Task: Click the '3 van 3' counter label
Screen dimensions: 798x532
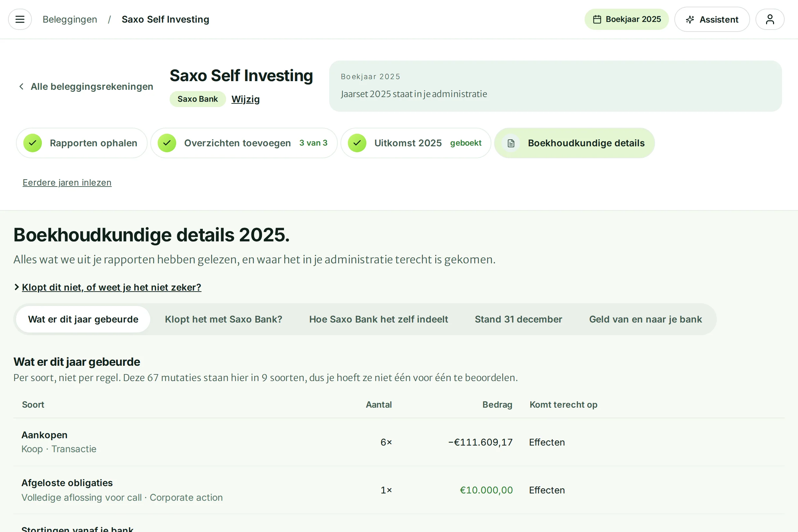Action: 313,143
